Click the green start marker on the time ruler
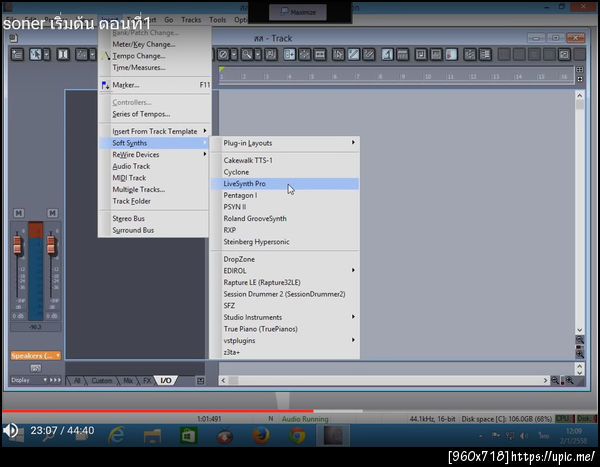Viewport: 600px width, 467px height. pyautogui.click(x=221, y=69)
